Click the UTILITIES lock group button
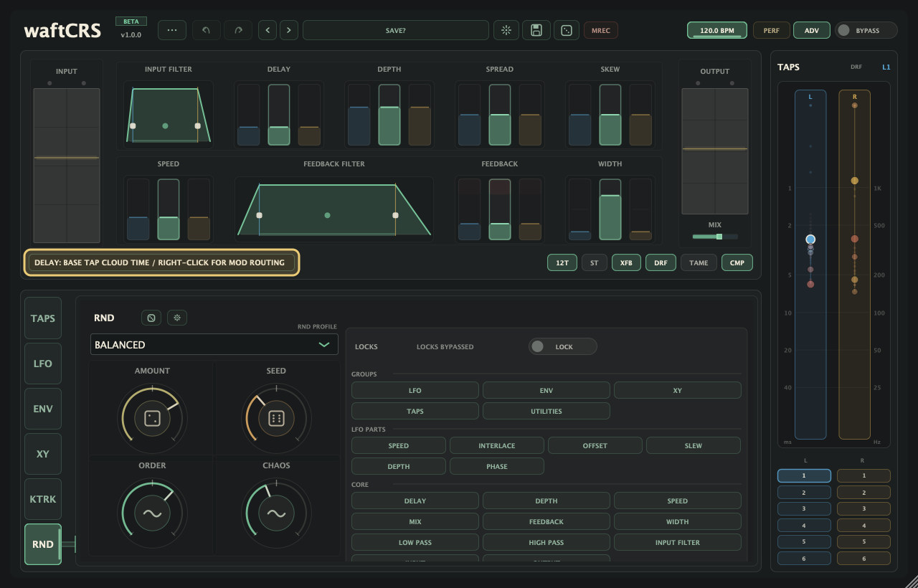This screenshot has width=918, height=588. pos(546,411)
